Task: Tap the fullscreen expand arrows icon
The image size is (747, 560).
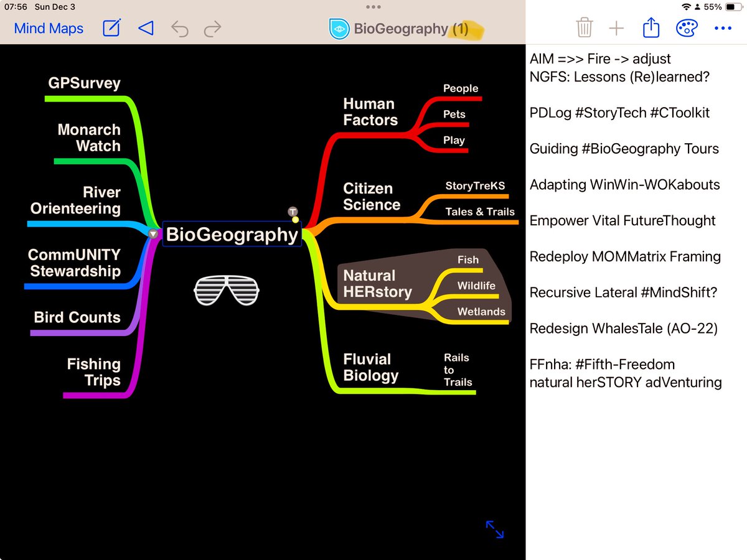Action: (x=495, y=530)
